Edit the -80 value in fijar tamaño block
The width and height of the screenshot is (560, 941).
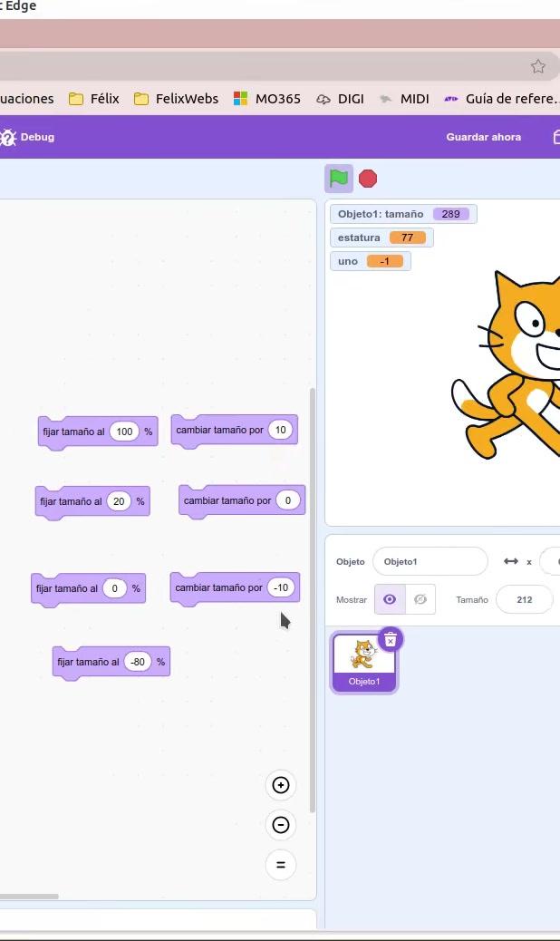[138, 662]
